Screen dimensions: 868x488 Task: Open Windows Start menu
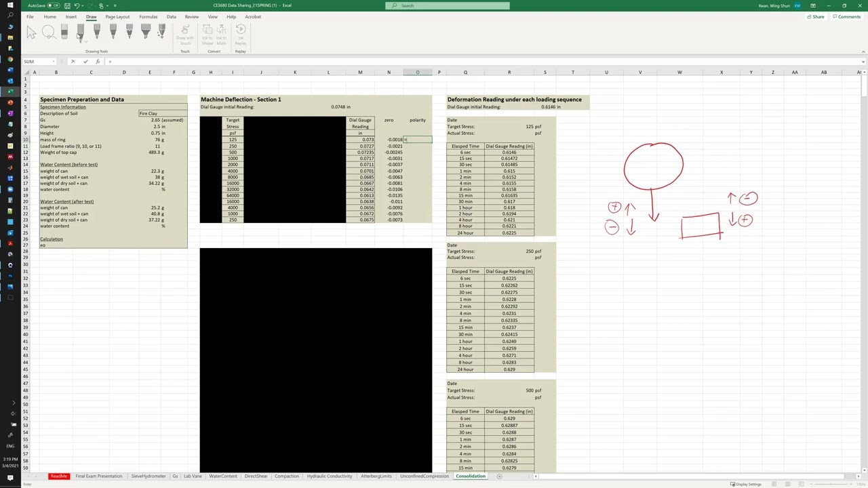point(10,5)
